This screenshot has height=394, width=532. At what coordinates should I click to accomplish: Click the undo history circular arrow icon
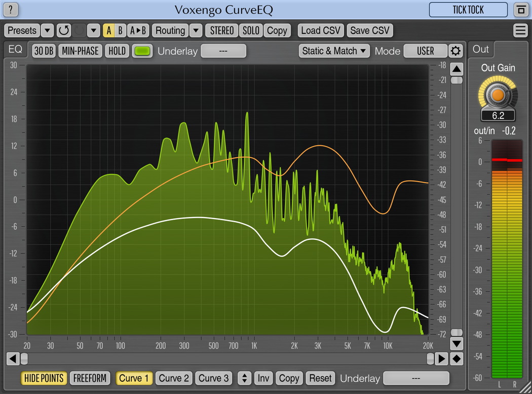point(63,30)
